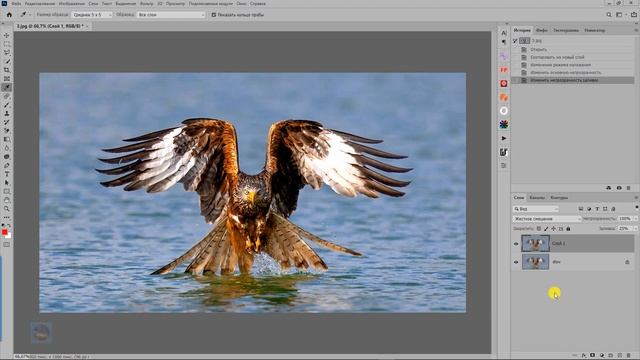Select the Clone Stamp tool
The width and height of the screenshot is (640, 360).
(x=7, y=113)
